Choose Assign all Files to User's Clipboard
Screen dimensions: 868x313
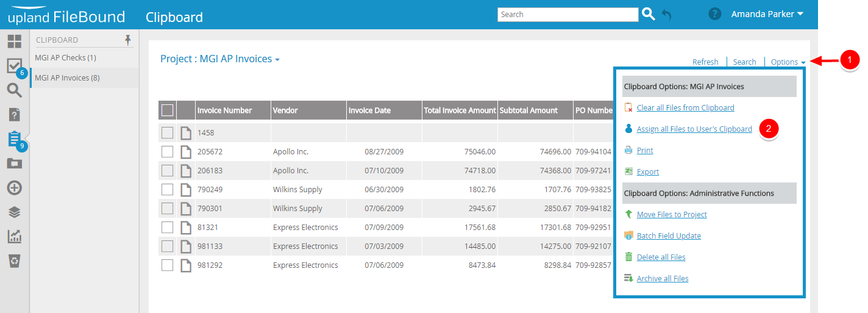[x=694, y=129]
